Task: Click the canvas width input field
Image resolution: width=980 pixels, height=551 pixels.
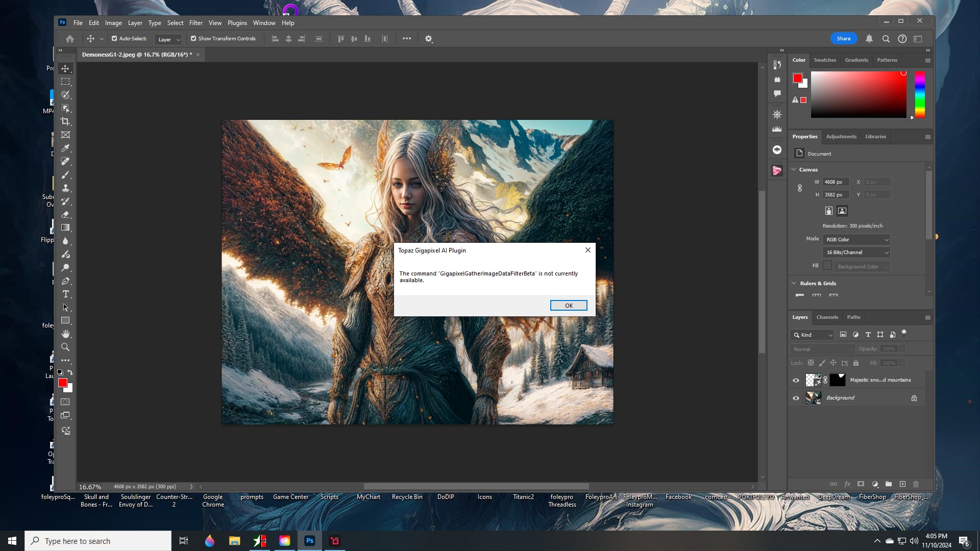Action: [x=835, y=182]
